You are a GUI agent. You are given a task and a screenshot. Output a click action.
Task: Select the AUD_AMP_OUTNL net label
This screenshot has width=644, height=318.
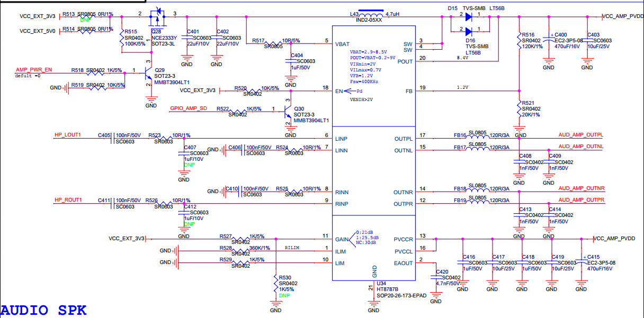pos(582,147)
